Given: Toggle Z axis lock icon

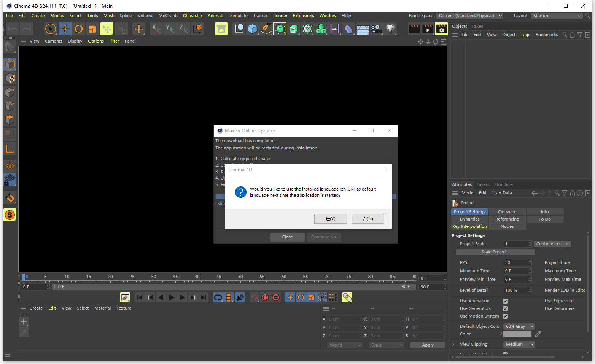Looking at the screenshot, I should (x=183, y=29).
